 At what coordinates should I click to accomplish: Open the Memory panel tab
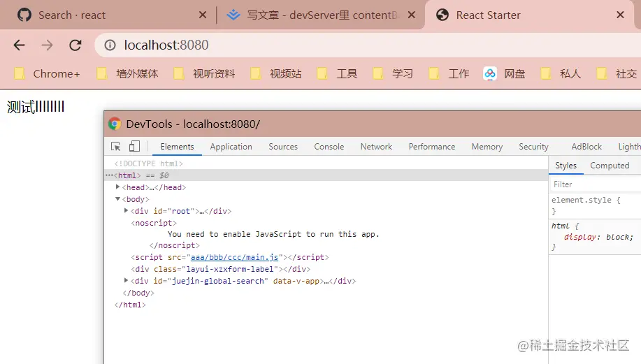click(487, 147)
